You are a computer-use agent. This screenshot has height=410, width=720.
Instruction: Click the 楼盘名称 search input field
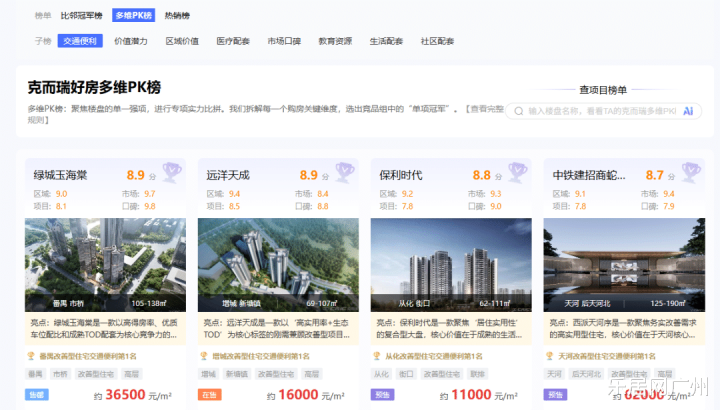[600, 112]
